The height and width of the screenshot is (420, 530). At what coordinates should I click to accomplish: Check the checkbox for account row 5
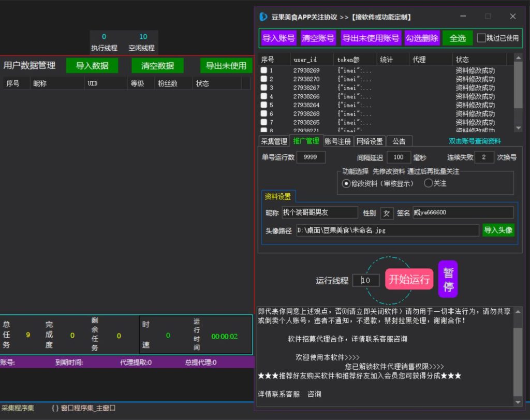[263, 105]
